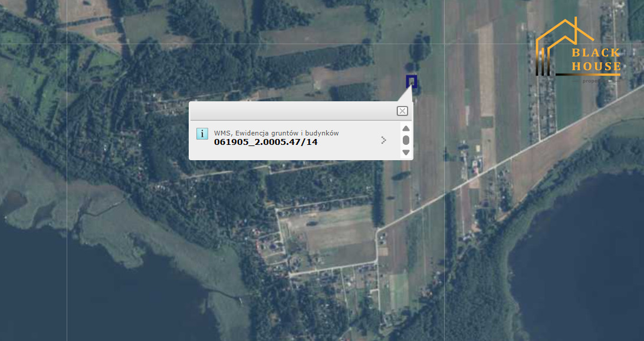This screenshot has width=644, height=341.
Task: Click the road junction below the popup
Action: tap(377, 231)
